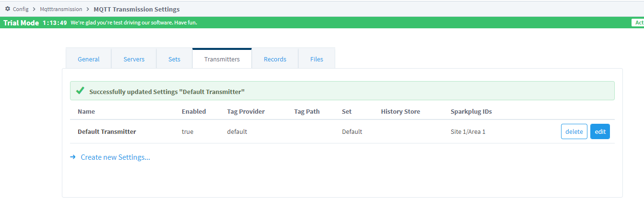644x213 pixels.
Task: Open the Files tab
Action: click(316, 59)
